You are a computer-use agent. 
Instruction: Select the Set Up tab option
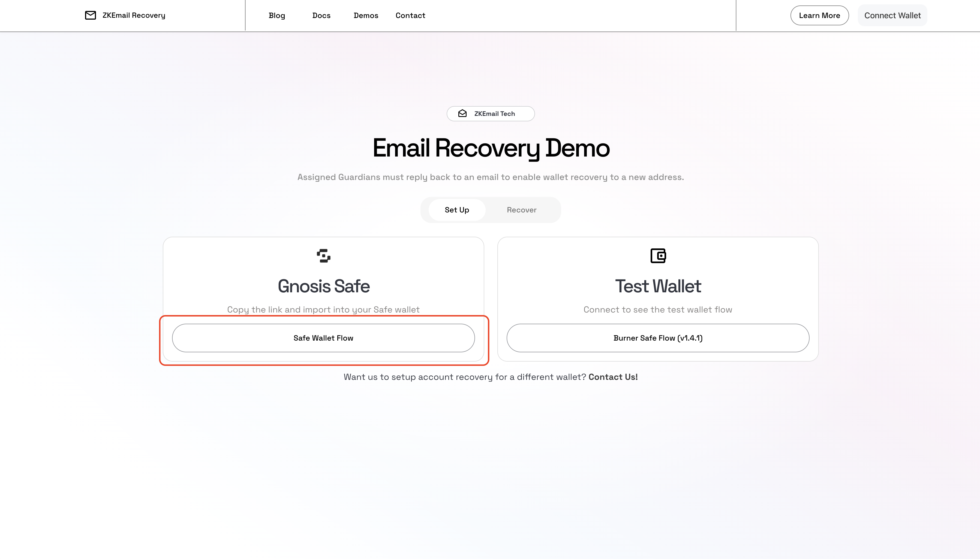[457, 209]
